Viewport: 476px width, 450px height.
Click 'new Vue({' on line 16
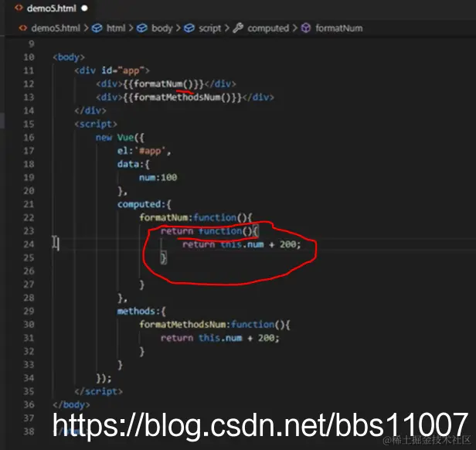(120, 138)
